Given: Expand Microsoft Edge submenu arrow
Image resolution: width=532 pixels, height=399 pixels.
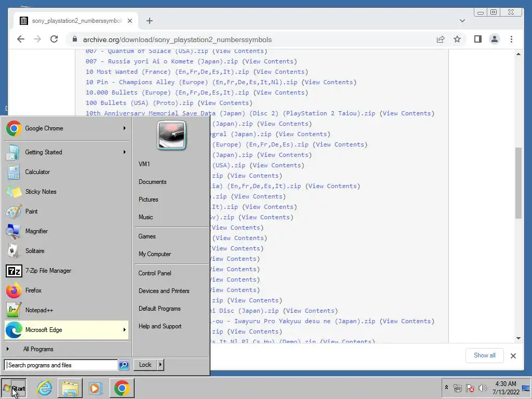Looking at the screenshot, I should tap(125, 330).
